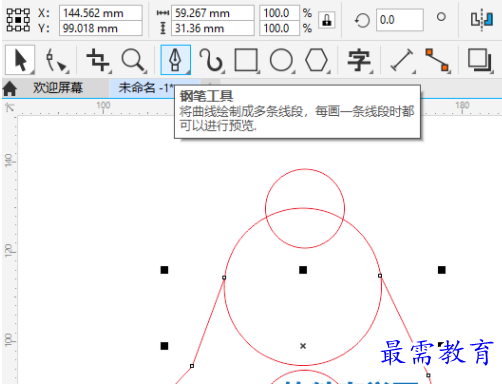Click the top-right selection handle
Viewport: 502px width, 384px height.
click(x=442, y=270)
